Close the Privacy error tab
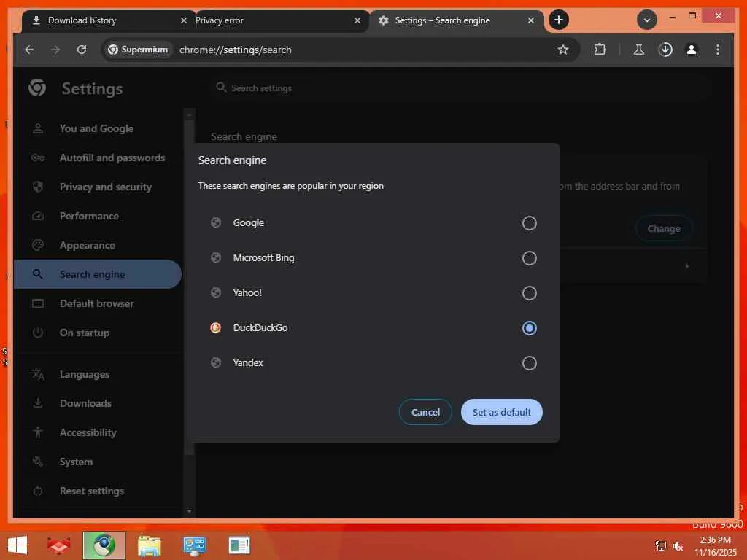 [357, 20]
